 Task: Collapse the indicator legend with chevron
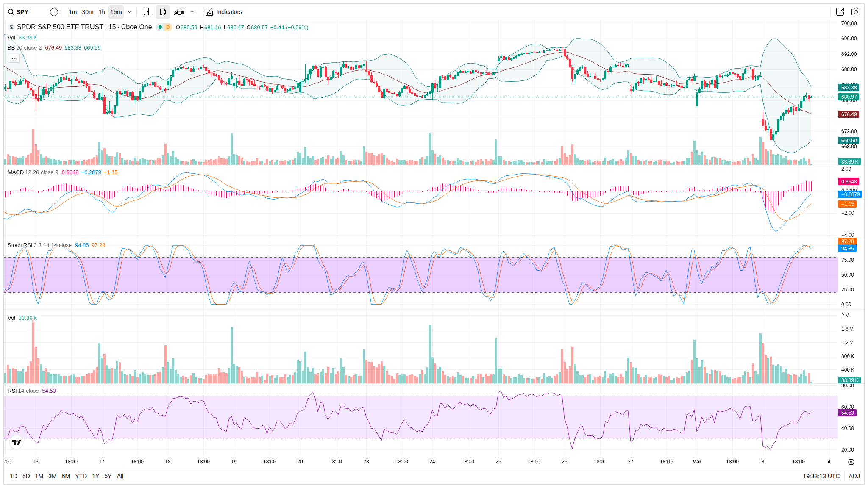pyautogui.click(x=14, y=58)
